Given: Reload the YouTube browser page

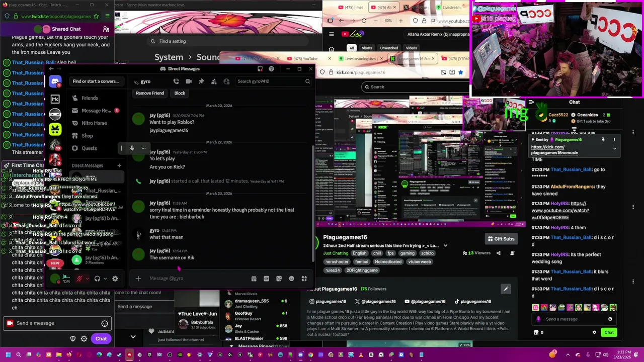Looking at the screenshot, I should [364, 21].
